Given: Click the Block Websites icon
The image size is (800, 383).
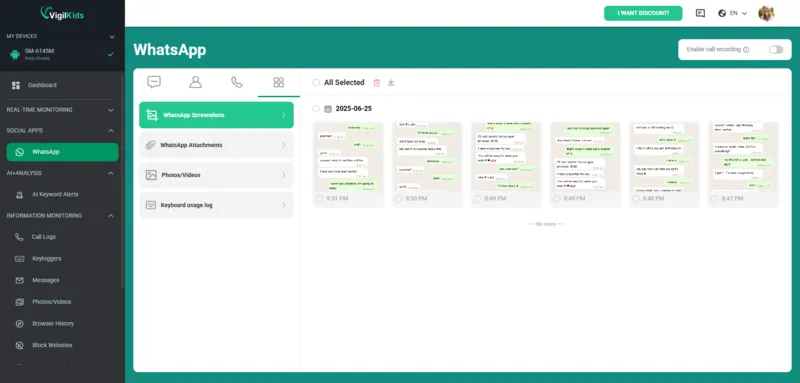Looking at the screenshot, I should (19, 345).
